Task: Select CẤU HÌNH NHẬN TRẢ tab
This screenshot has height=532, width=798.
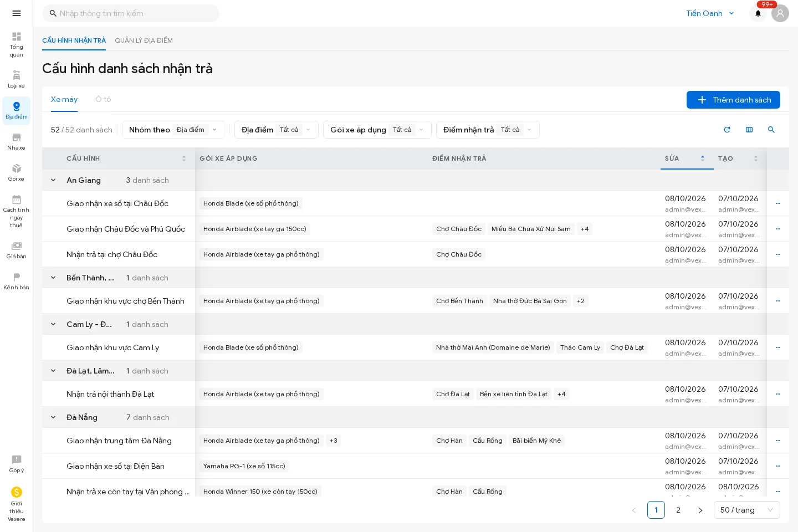Action: click(x=74, y=40)
